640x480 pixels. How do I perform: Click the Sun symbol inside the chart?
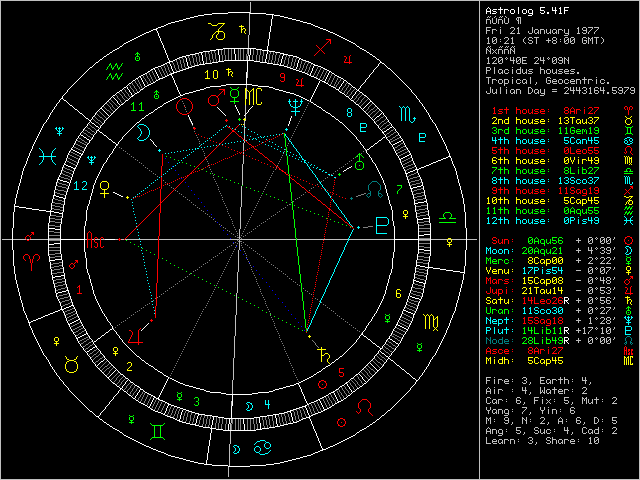[183, 103]
